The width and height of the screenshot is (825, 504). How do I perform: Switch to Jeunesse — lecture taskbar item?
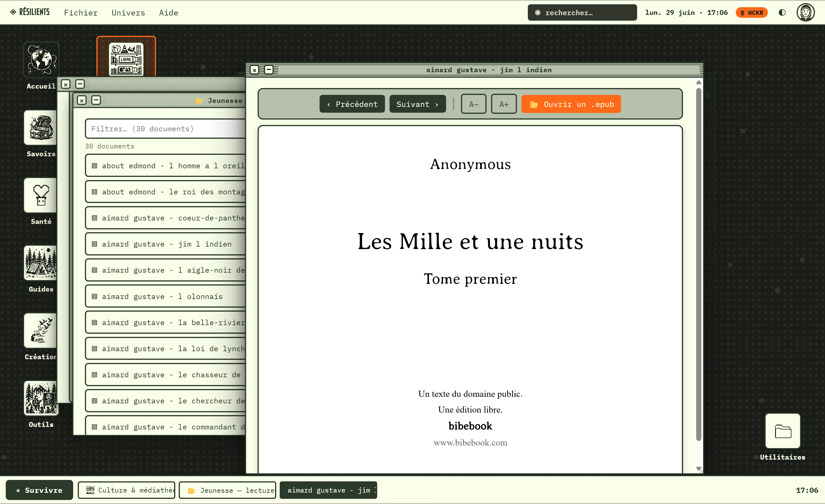227,490
